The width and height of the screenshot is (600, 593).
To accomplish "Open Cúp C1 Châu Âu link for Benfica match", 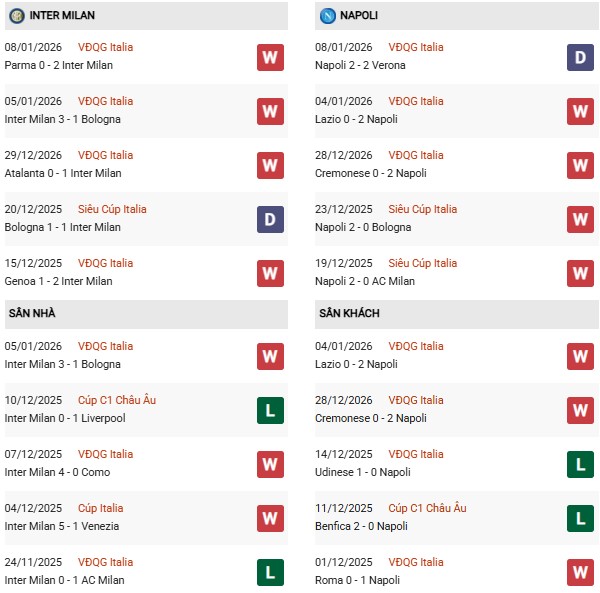I will click(428, 509).
